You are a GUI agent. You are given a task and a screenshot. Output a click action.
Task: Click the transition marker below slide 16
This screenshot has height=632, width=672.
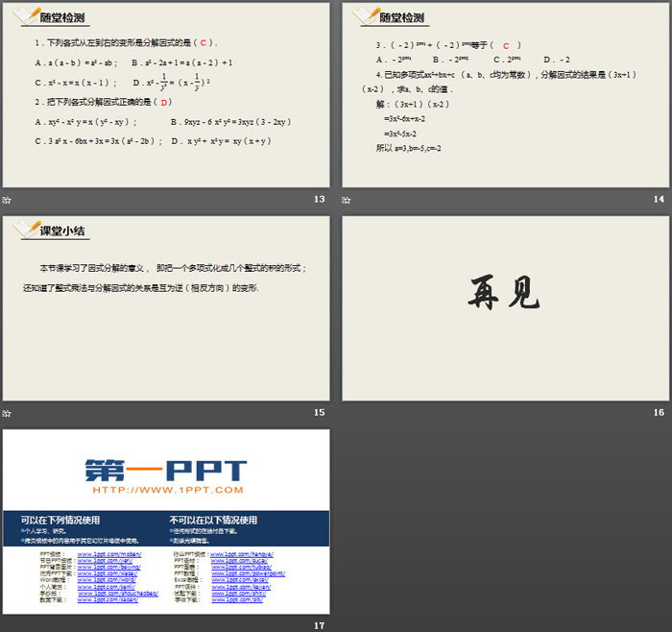pyautogui.click(x=348, y=412)
